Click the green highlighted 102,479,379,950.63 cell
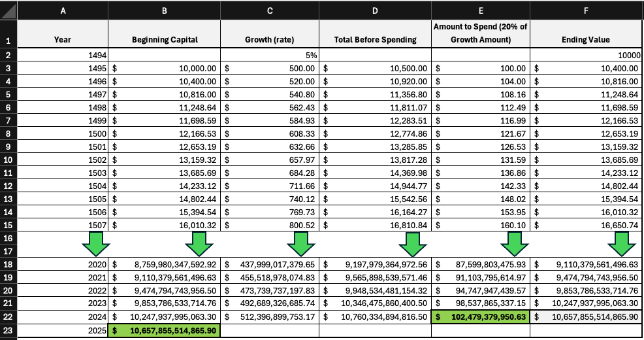644x340 pixels. click(x=480, y=317)
